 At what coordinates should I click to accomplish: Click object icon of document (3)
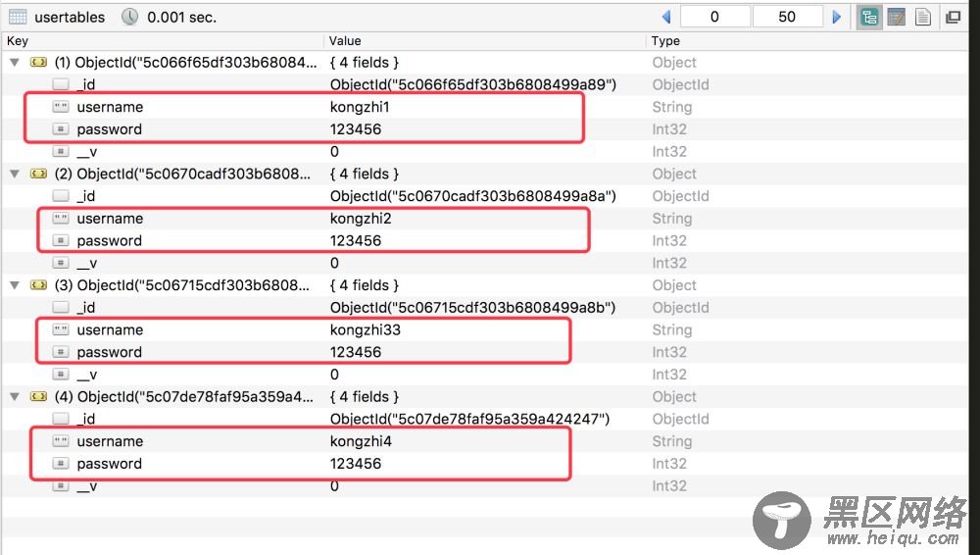click(39, 285)
